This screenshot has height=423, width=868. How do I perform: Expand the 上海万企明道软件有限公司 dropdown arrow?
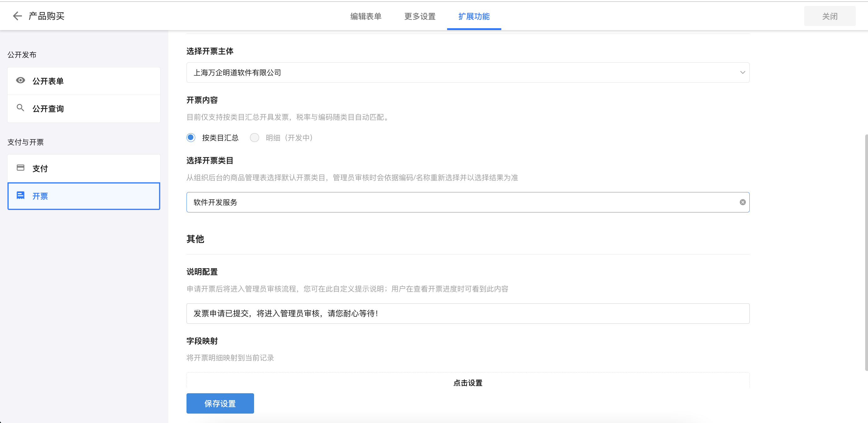(742, 72)
